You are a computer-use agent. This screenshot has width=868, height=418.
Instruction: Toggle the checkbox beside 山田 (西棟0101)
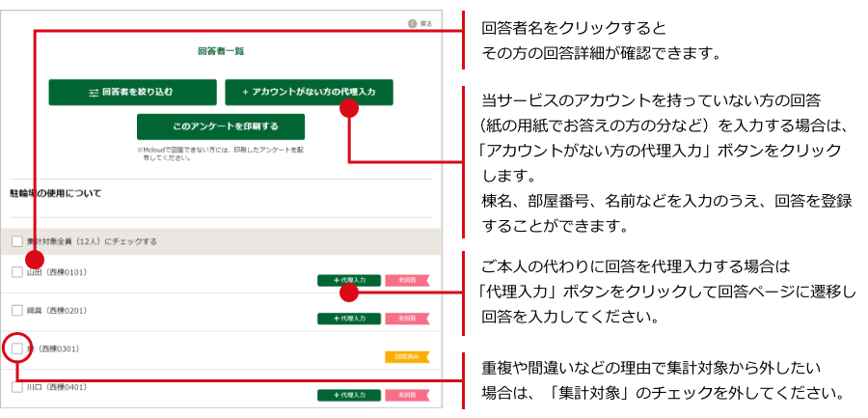[17, 272]
